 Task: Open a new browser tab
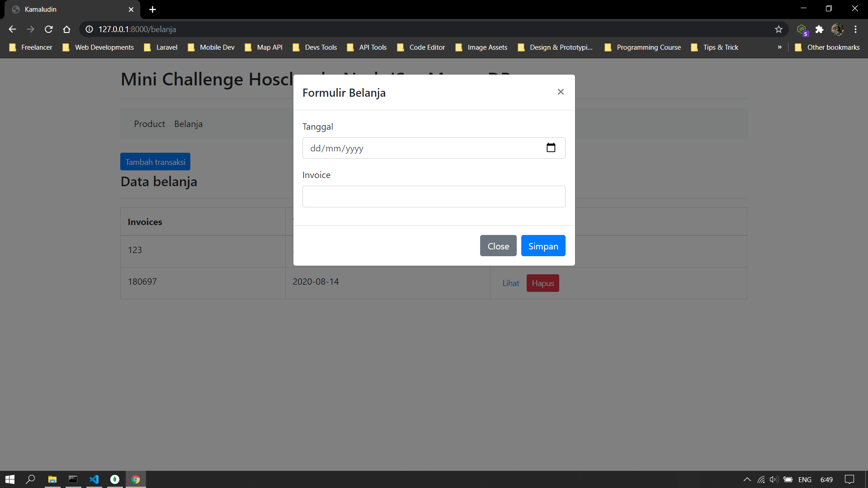coord(153,9)
